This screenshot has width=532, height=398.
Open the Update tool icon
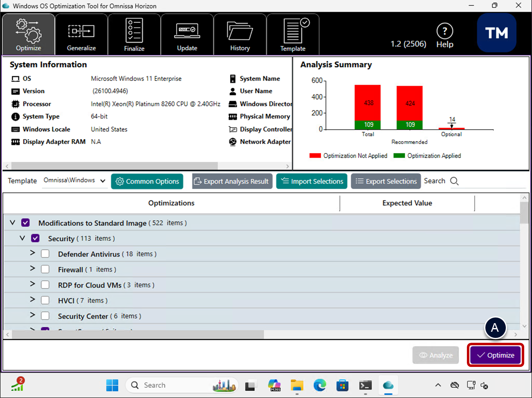coord(187,31)
